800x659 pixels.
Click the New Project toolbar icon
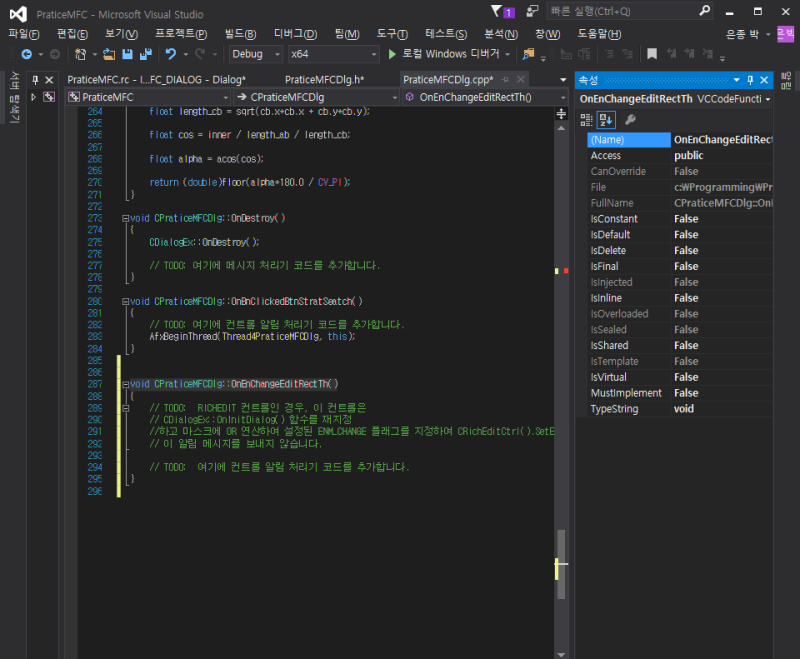click(x=80, y=54)
